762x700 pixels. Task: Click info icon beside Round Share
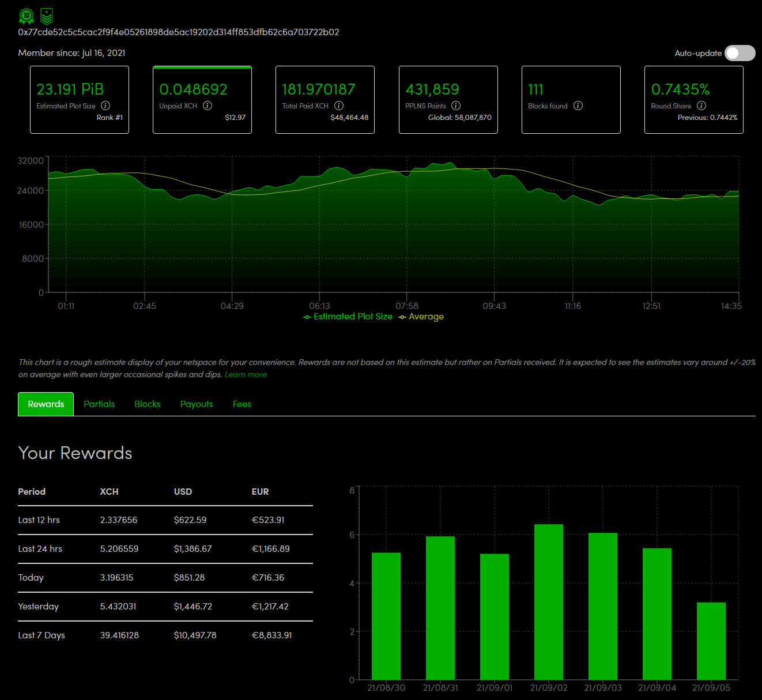pos(701,106)
